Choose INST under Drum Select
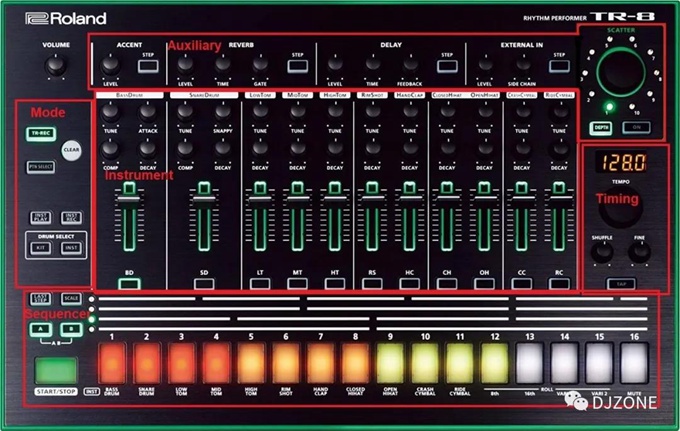This screenshot has height=431, width=680. (71, 248)
